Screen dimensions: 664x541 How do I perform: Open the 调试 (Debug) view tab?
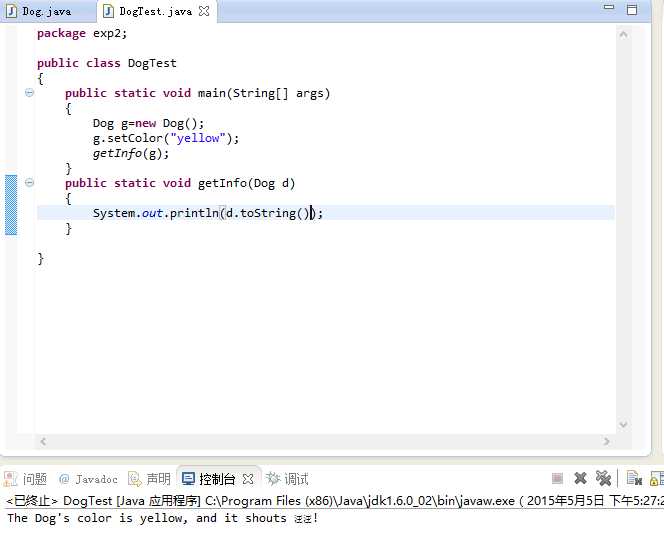pyautogui.click(x=287, y=479)
